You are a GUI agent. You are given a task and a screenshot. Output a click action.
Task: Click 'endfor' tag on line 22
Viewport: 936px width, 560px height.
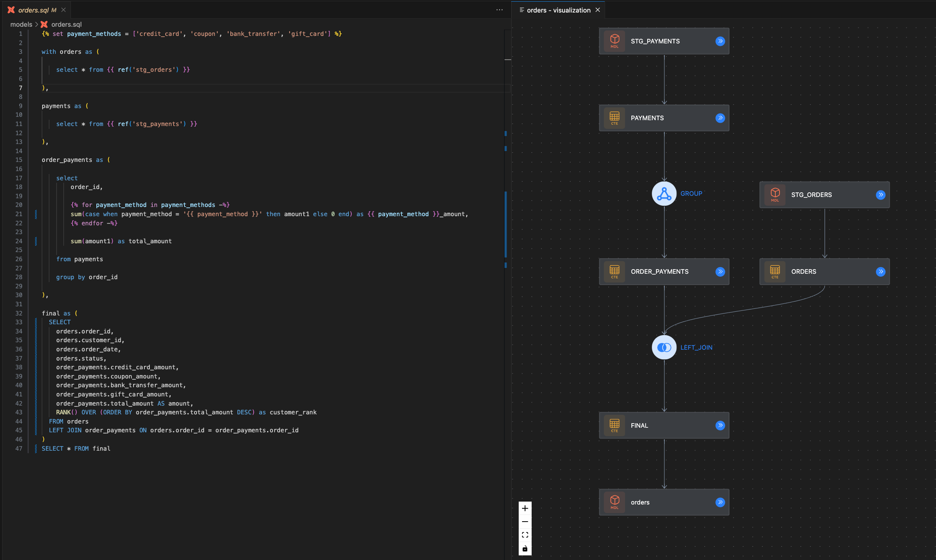(92, 223)
